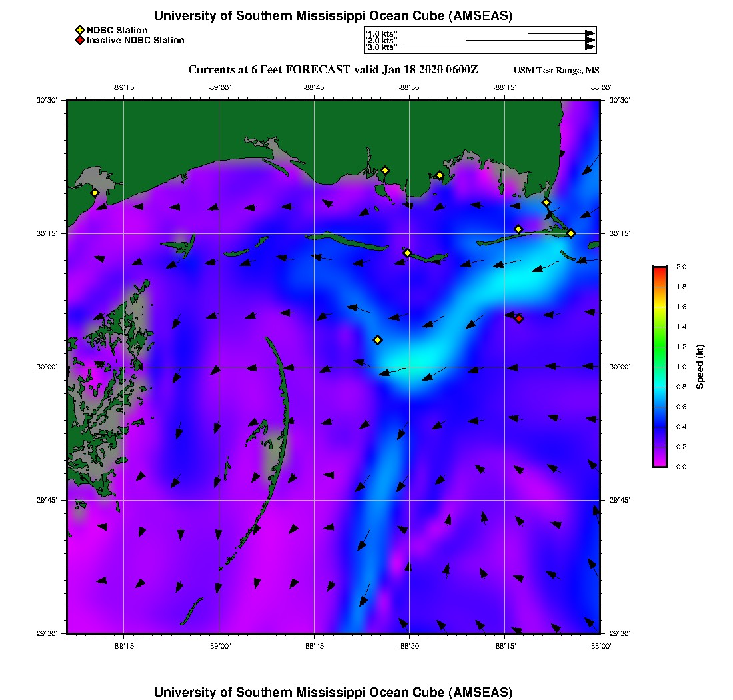Click the '1.0 kts' vector scale label
This screenshot has width=733, height=700.
[381, 34]
